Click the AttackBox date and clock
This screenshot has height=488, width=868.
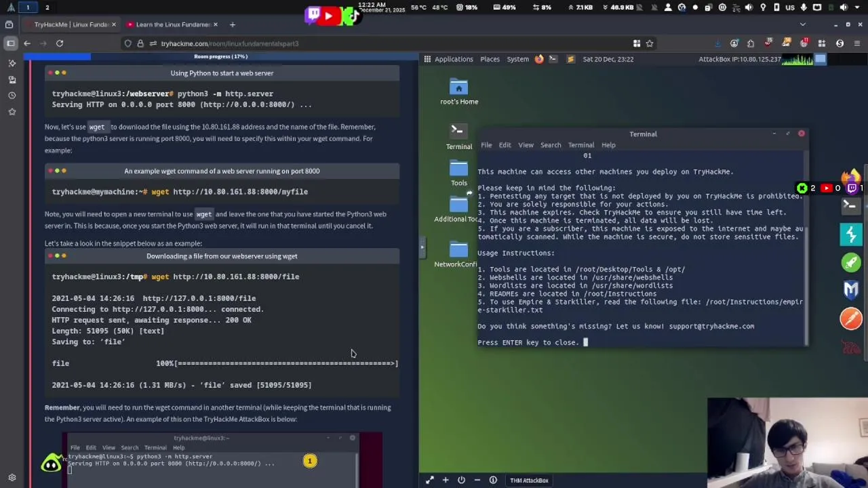[608, 59]
